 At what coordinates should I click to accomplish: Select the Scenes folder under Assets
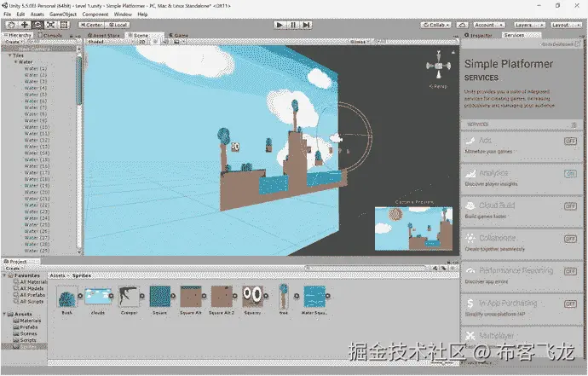point(26,333)
